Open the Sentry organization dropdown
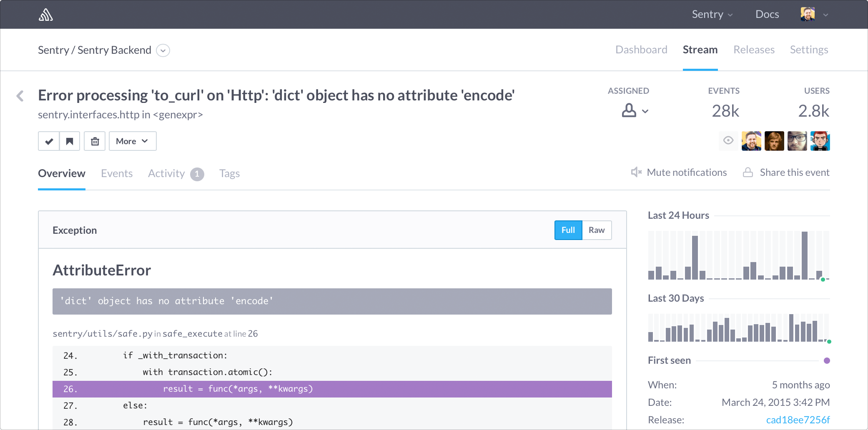This screenshot has height=430, width=868. click(x=712, y=14)
